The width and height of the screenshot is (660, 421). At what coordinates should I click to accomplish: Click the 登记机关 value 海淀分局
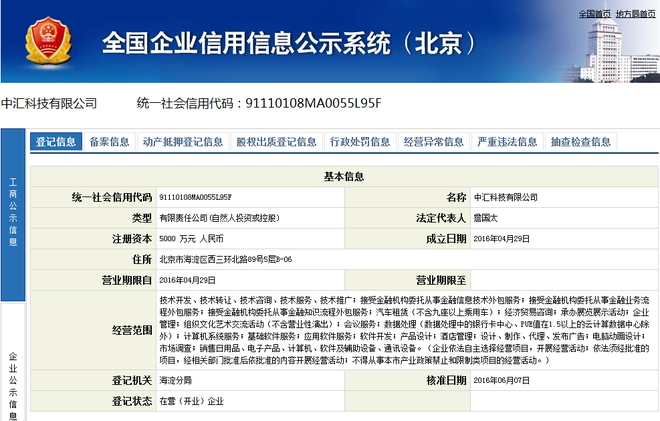pyautogui.click(x=176, y=380)
